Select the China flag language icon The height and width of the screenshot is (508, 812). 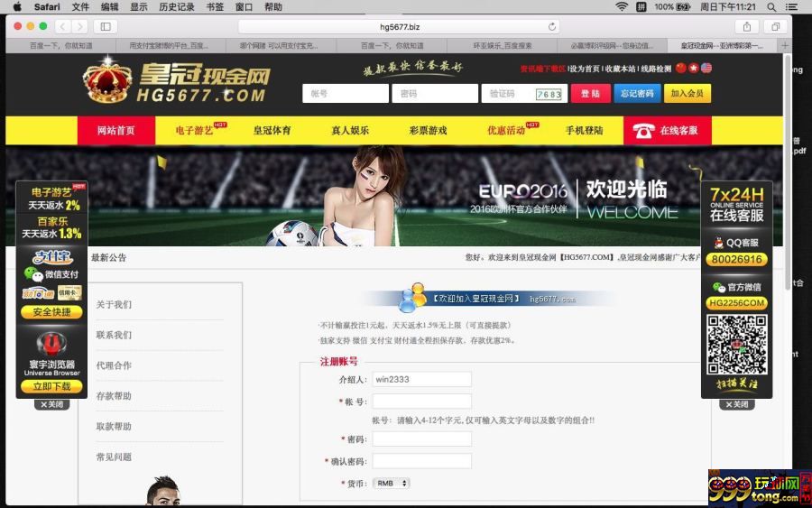coord(681,68)
